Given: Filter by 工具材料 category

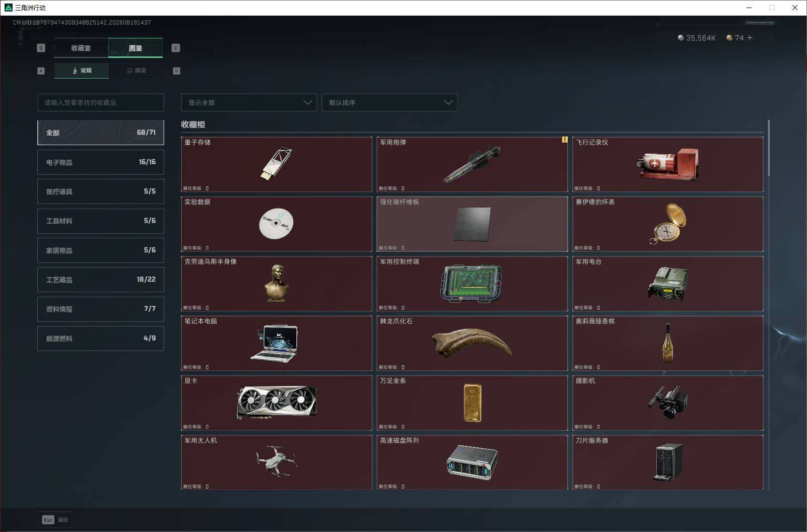Looking at the screenshot, I should click(101, 221).
